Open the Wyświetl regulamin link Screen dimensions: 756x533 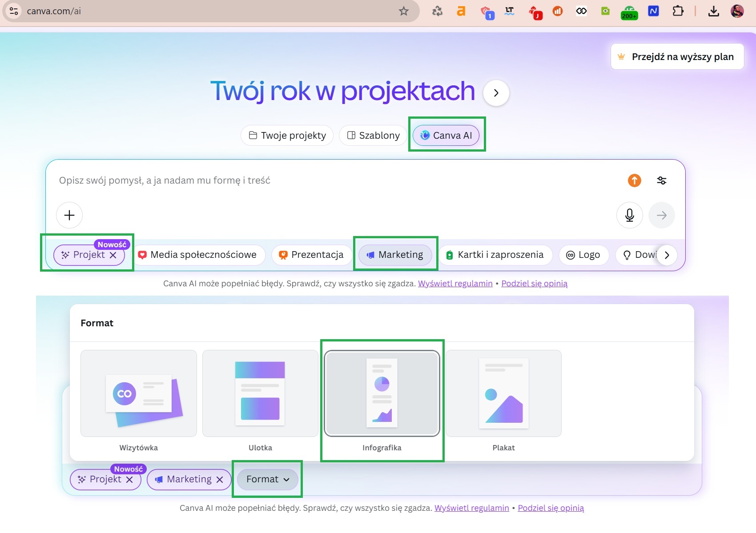point(455,283)
